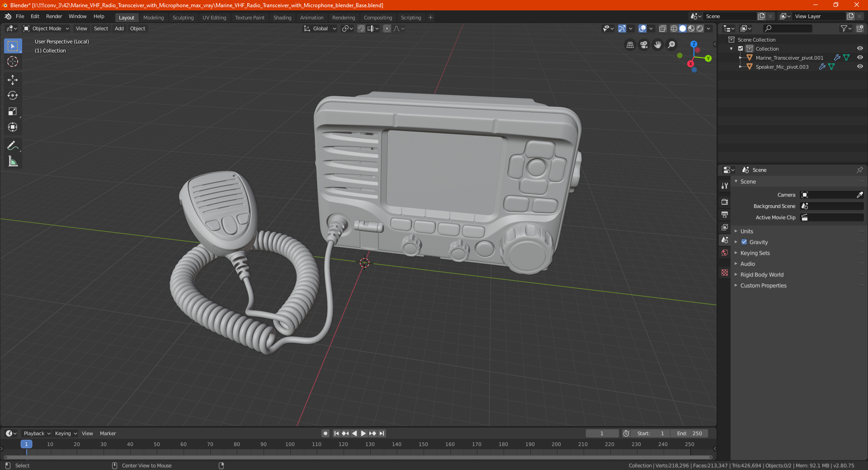Image resolution: width=868 pixels, height=470 pixels.
Task: Expand the Audio panel
Action: [747, 264]
